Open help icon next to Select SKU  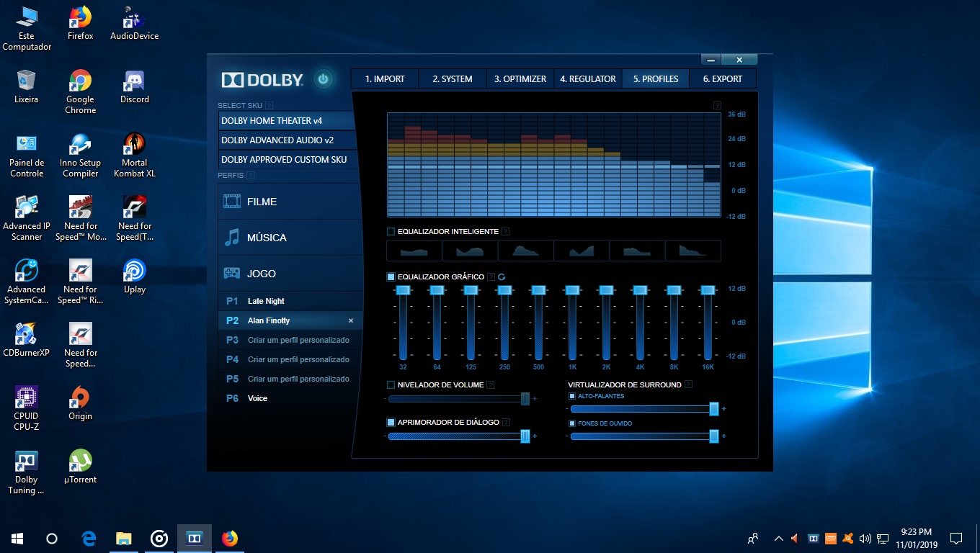269,106
